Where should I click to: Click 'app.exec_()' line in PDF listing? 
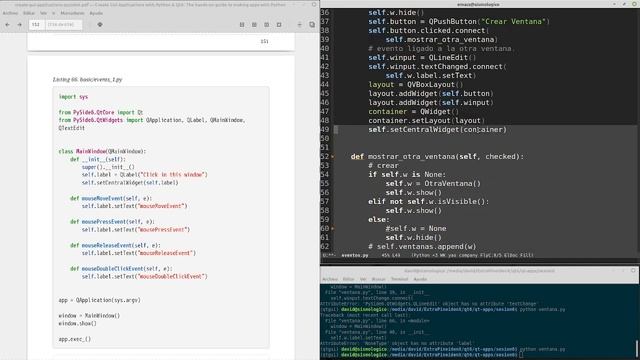[x=75, y=339]
